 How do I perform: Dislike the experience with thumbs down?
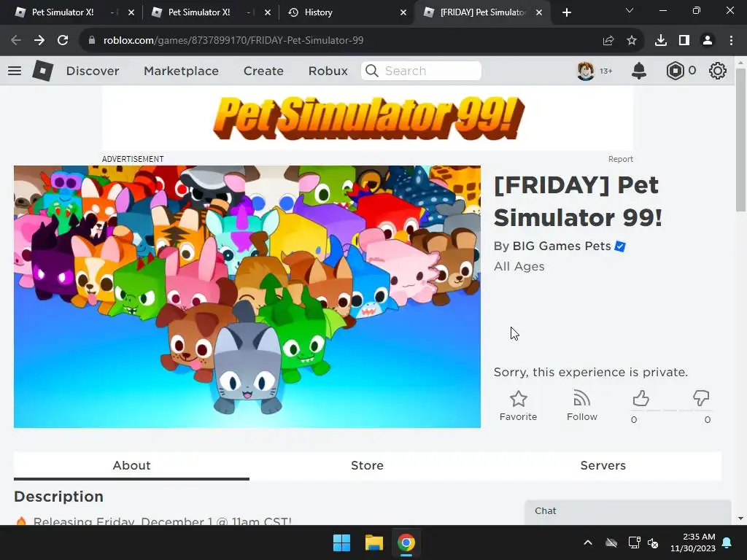pos(701,399)
